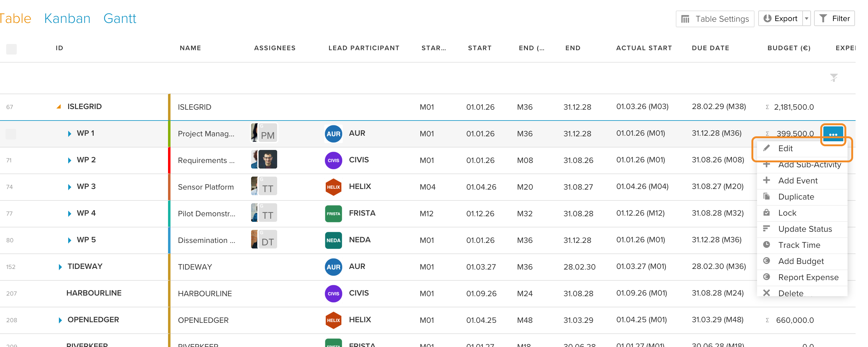Click the TT assignee avatar for WP 4
The image size is (868, 347).
268,213
